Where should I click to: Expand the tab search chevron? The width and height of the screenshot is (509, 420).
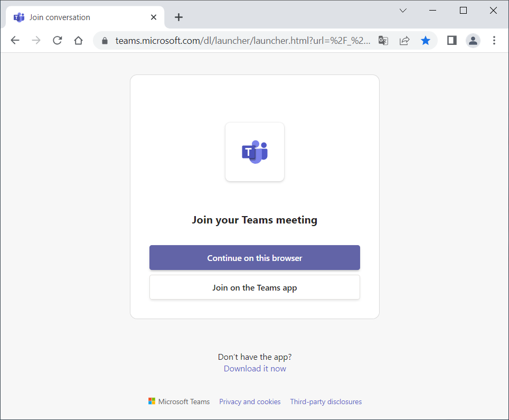[403, 11]
